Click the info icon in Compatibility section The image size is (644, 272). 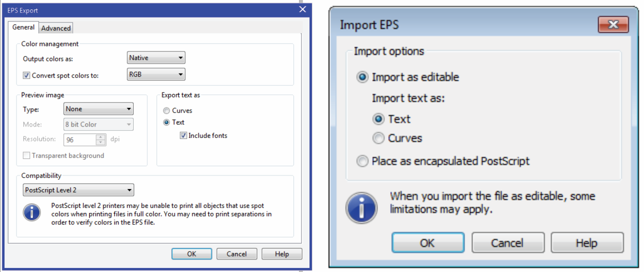[32, 212]
